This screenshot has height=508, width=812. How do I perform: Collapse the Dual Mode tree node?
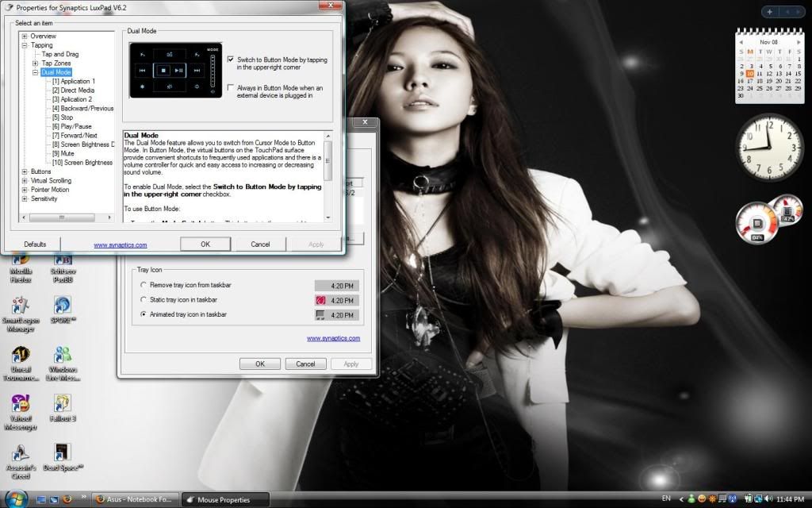click(35, 72)
